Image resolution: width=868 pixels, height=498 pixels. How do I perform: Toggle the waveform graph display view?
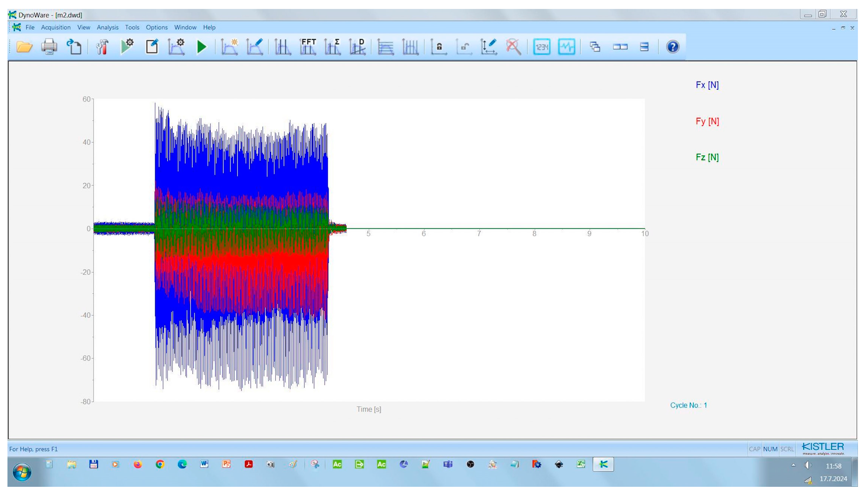click(x=566, y=47)
